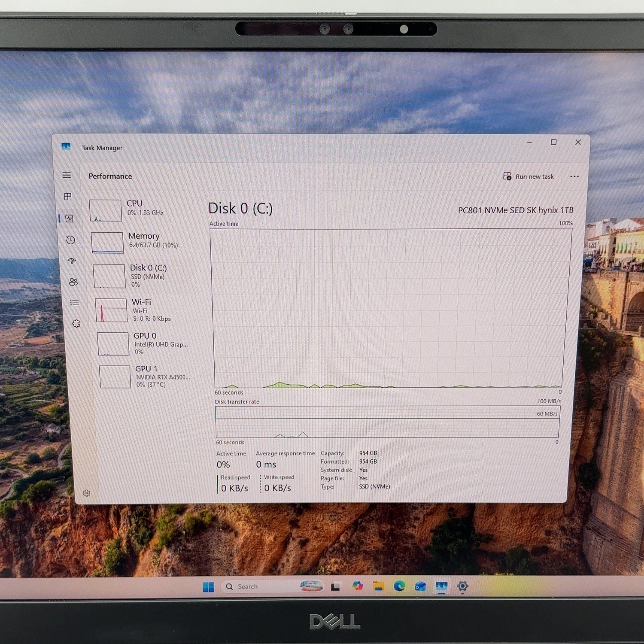Click the Average response time '0 ms' value

266,465
